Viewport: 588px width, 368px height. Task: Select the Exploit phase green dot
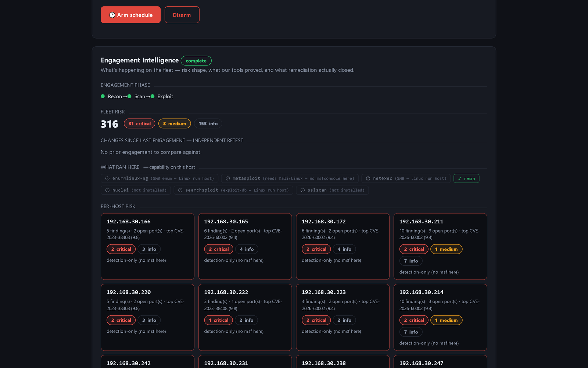(x=153, y=96)
